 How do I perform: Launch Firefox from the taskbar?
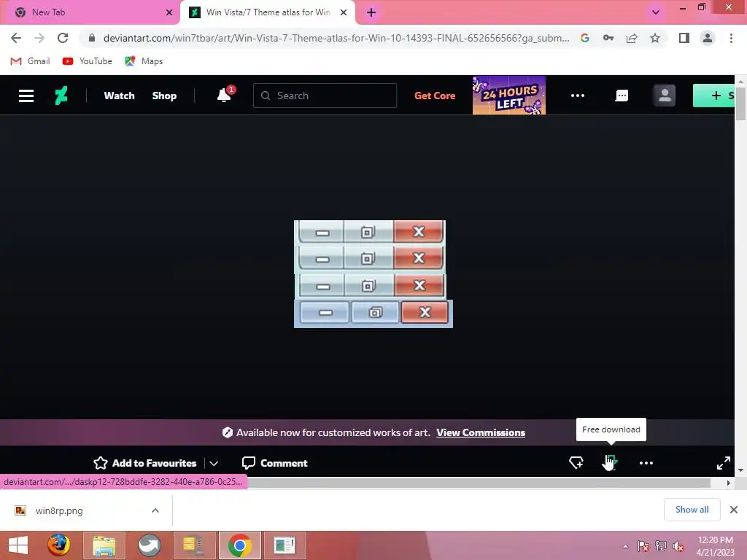click(58, 545)
